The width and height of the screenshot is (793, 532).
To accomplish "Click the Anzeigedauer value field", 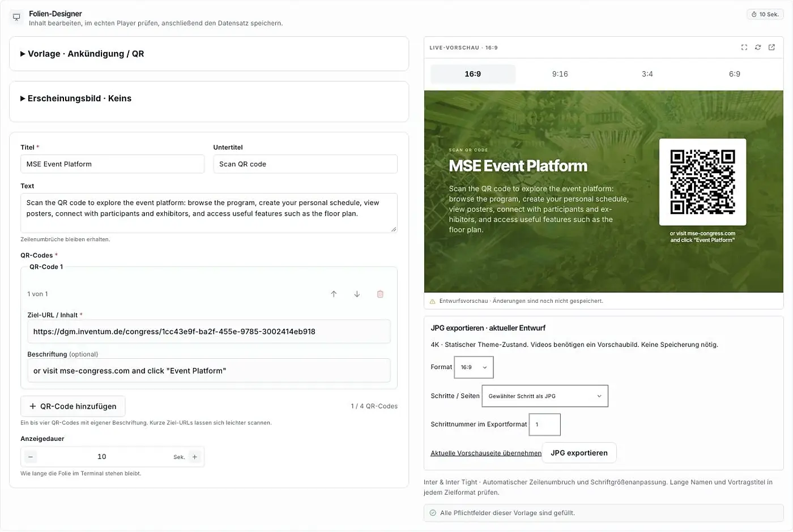I will point(102,457).
